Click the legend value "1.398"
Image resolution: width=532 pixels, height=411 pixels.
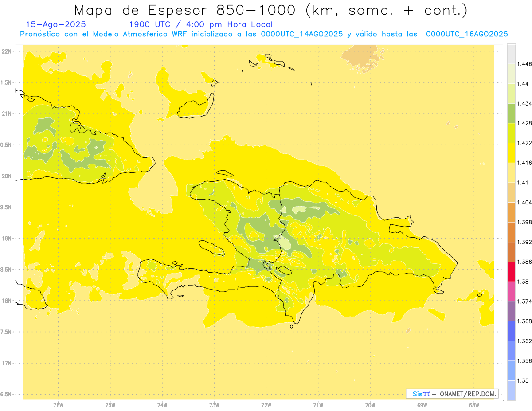click(525, 222)
